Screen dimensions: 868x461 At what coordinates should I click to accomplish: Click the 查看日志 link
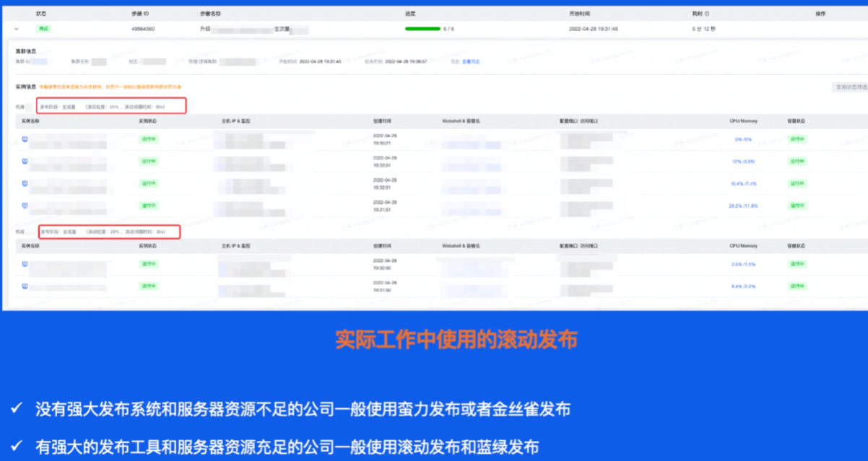tap(471, 61)
